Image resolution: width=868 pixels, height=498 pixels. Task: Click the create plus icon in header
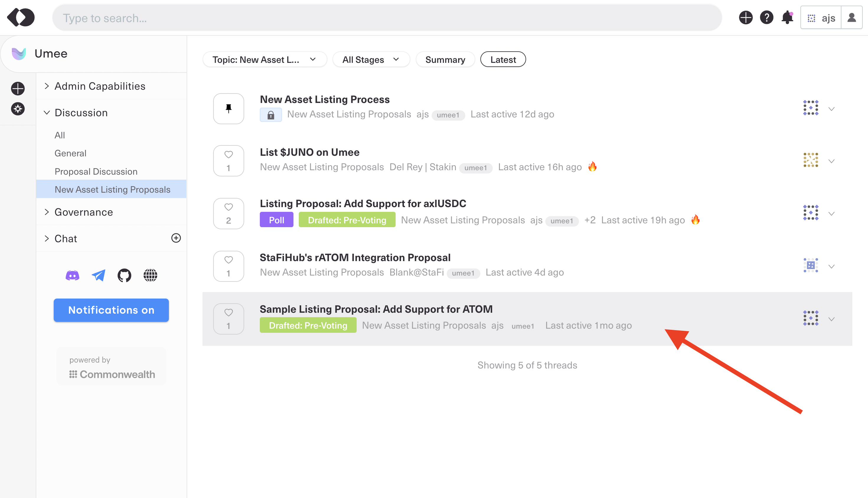745,17
